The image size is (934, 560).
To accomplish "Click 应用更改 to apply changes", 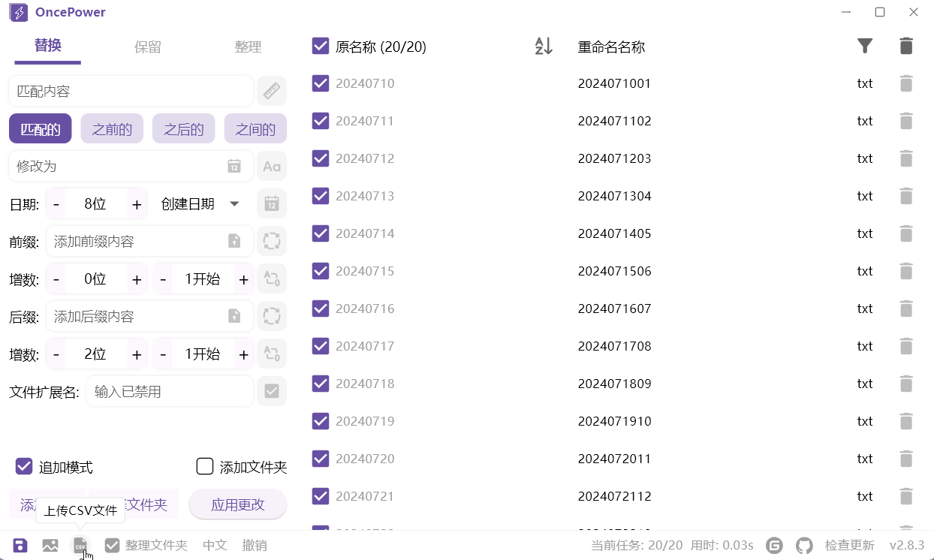I will coord(237,504).
